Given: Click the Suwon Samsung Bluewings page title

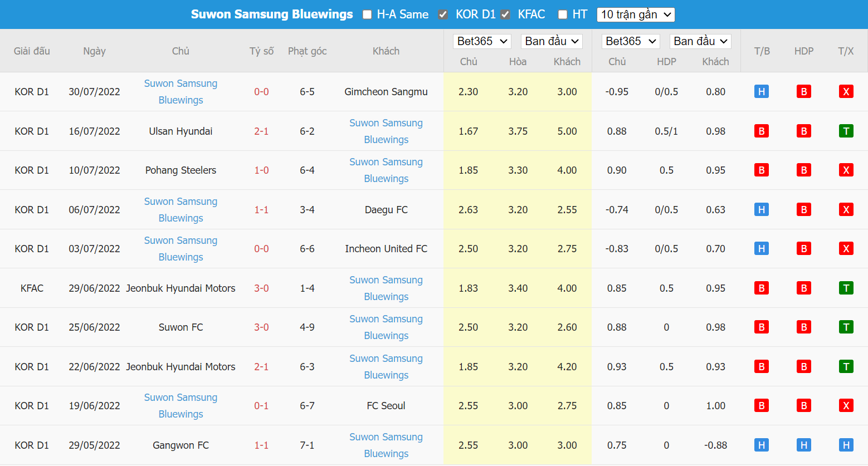Looking at the screenshot, I should [x=272, y=14].
